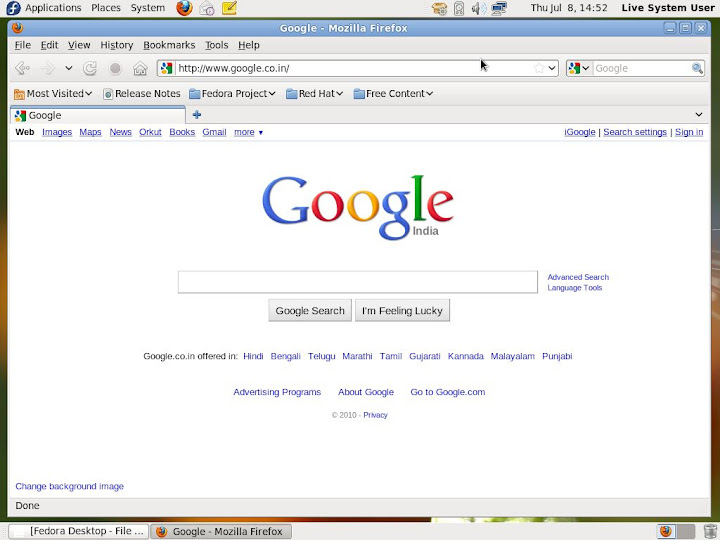Click the date and time clock in top panel
The width and height of the screenshot is (720, 540).
coord(569,8)
